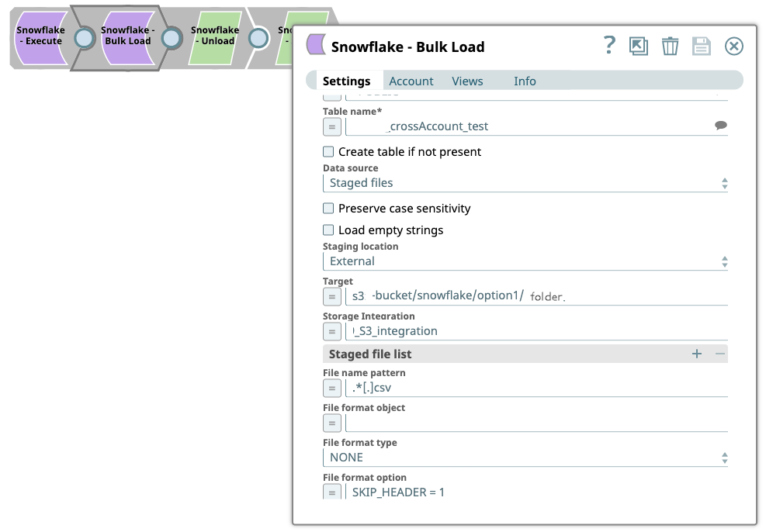The width and height of the screenshot is (766, 532).
Task: Switch to the Account tab
Action: (411, 81)
